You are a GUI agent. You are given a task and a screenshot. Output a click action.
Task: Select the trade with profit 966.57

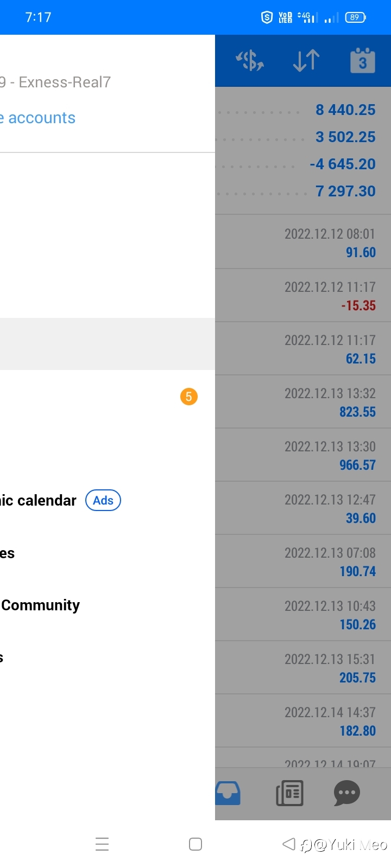pyautogui.click(x=303, y=455)
